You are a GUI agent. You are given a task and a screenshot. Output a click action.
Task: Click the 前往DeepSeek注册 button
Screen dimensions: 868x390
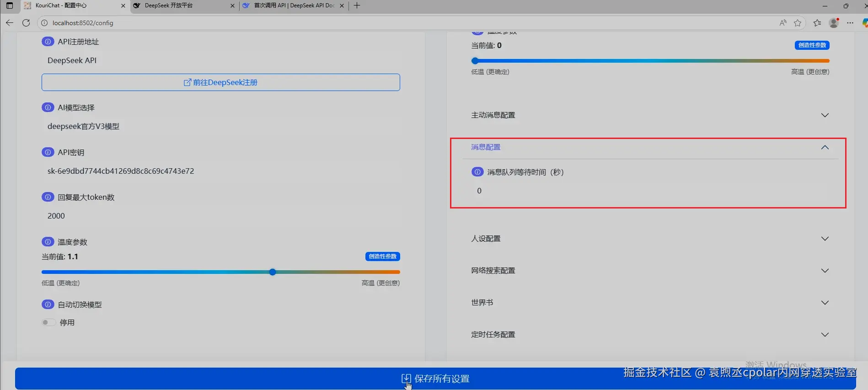(x=221, y=82)
